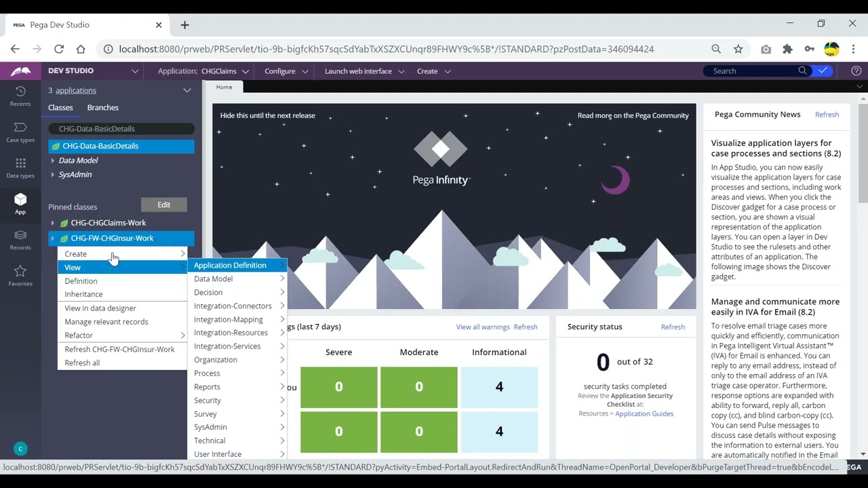This screenshot has width=868, height=488.
Task: Choose View in data designer
Action: 122,308
